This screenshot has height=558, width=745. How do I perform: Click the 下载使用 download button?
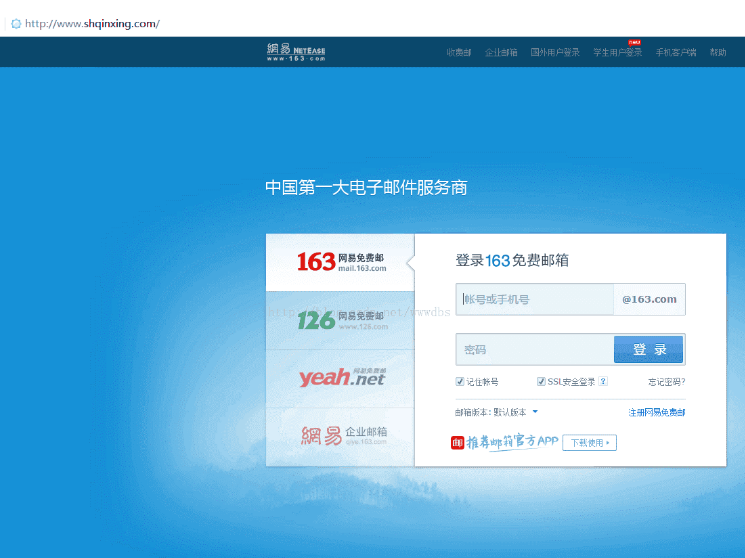tap(590, 443)
